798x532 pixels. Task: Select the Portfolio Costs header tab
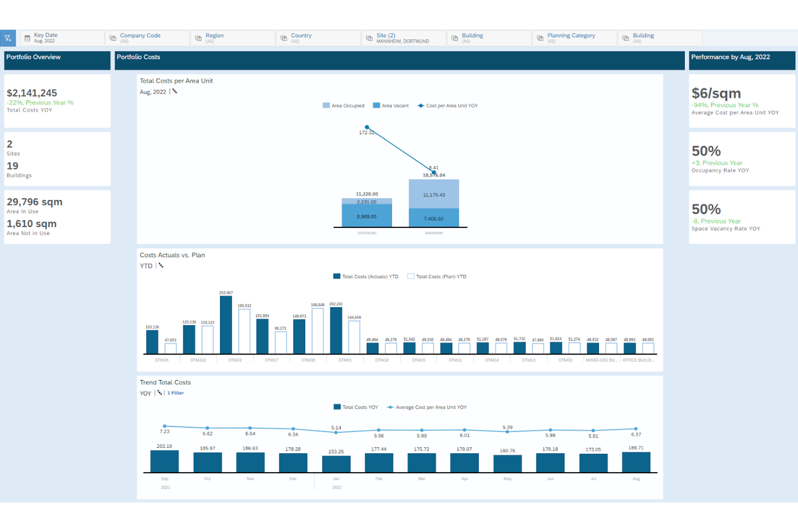[x=139, y=57]
